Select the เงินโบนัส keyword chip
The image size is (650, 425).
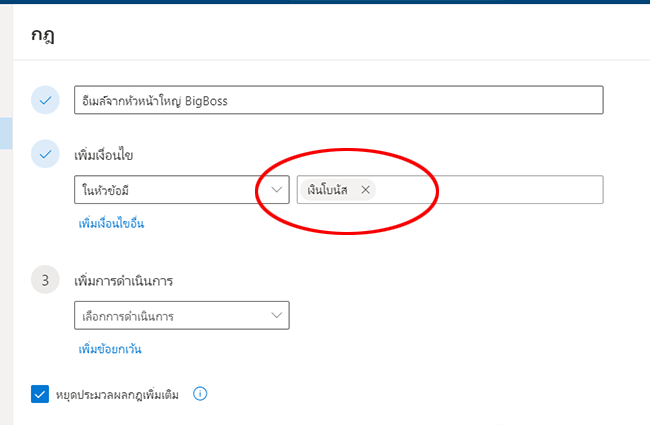click(327, 190)
